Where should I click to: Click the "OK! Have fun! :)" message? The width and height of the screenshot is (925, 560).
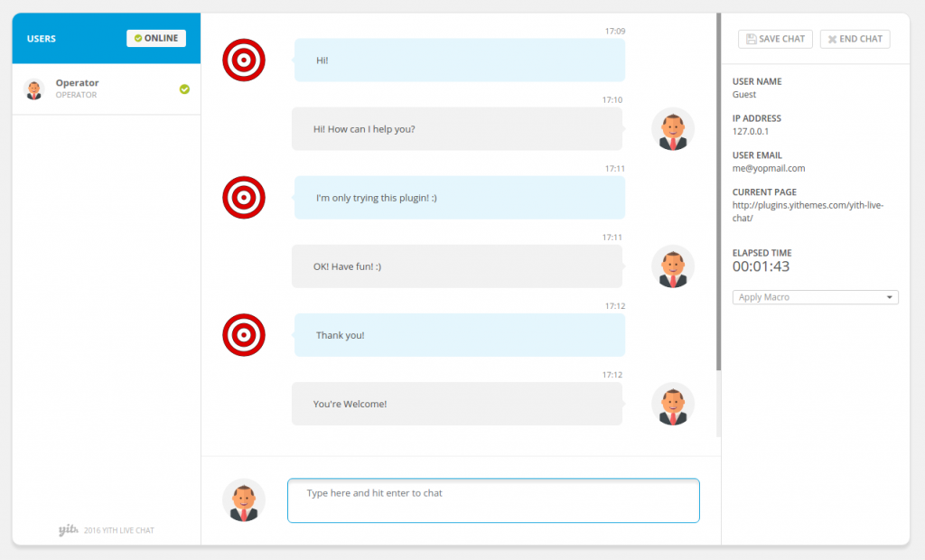coord(456,266)
